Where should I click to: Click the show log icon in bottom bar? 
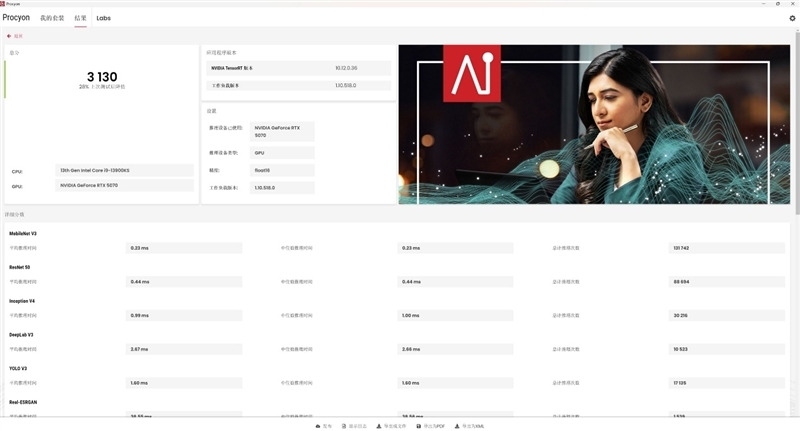pyautogui.click(x=343, y=425)
